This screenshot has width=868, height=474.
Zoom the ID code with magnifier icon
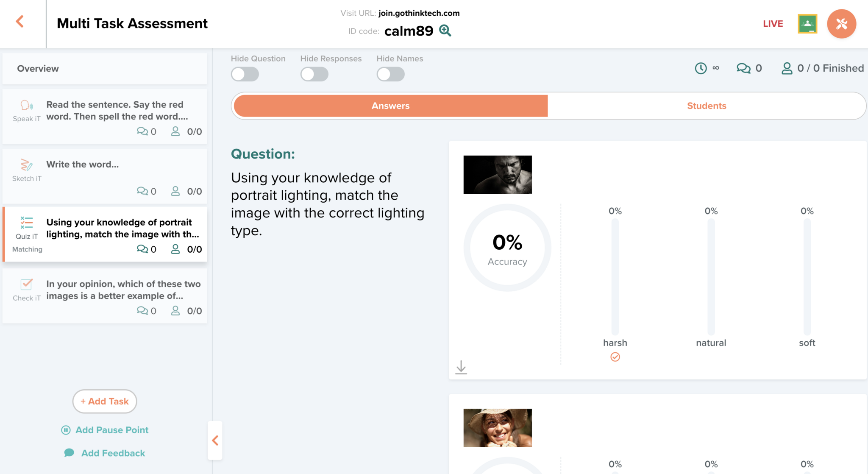pos(445,31)
